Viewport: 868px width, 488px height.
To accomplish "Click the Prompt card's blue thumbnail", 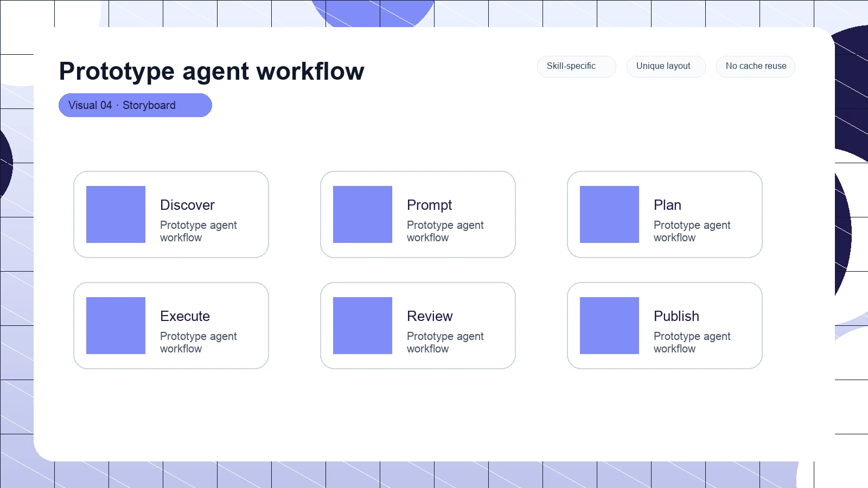I will click(362, 214).
